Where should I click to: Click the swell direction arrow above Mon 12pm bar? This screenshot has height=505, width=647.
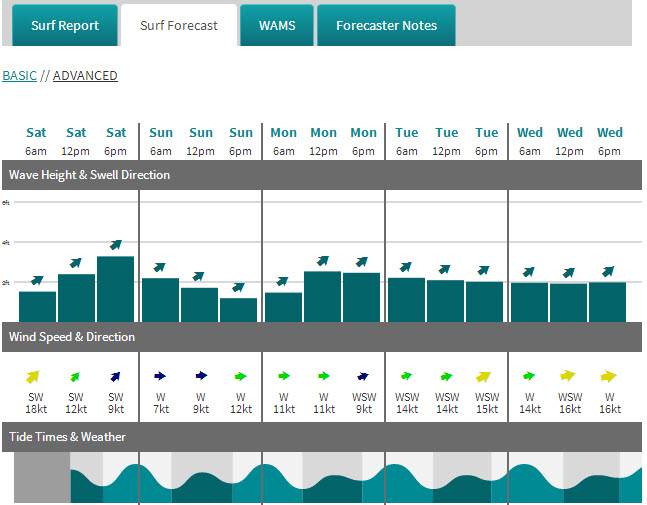[323, 261]
